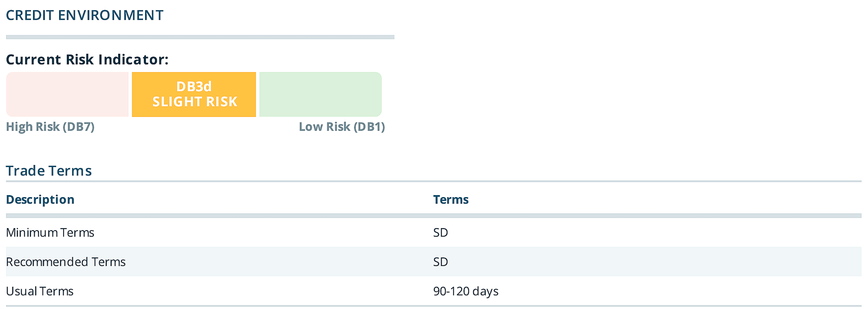
Task: Select the High Risk (DB7) label
Action: [50, 127]
